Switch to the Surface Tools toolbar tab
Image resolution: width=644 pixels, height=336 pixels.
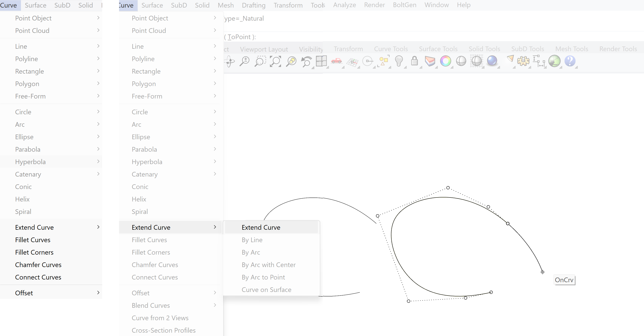(x=438, y=49)
